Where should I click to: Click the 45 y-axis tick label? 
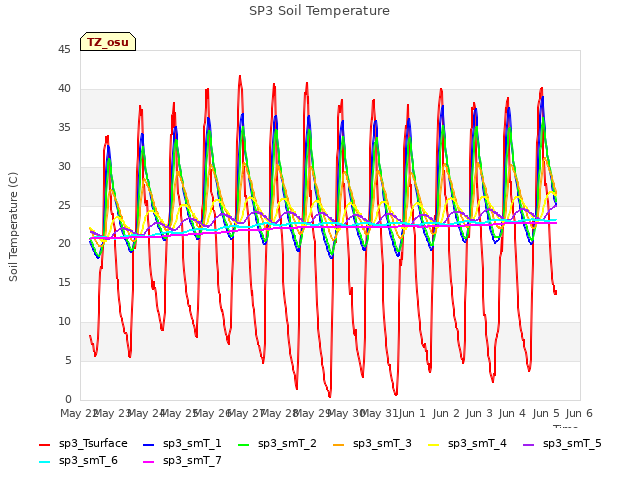coord(64,50)
